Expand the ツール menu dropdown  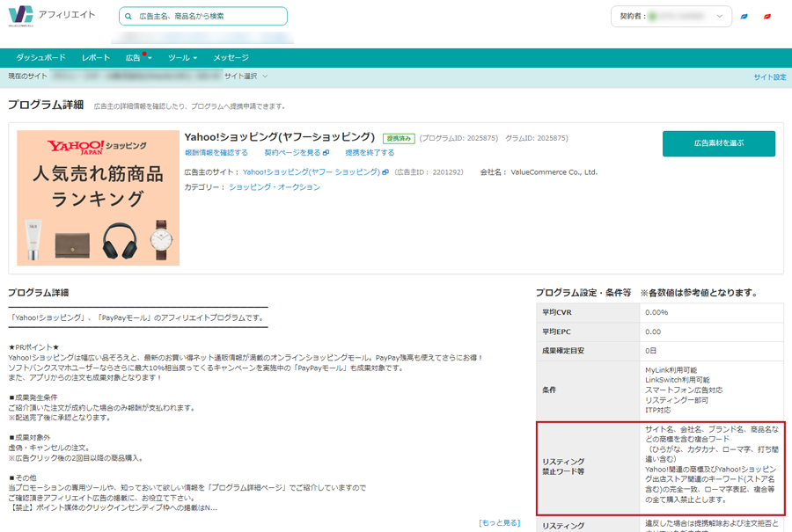pos(182,57)
